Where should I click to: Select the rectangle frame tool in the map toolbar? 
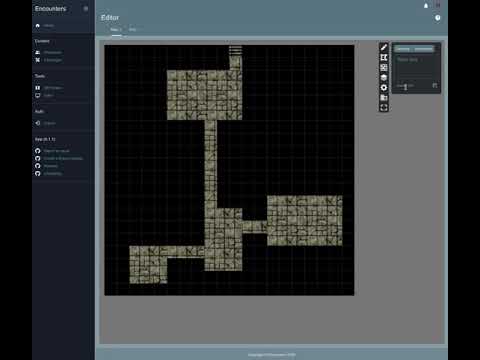coord(384,57)
